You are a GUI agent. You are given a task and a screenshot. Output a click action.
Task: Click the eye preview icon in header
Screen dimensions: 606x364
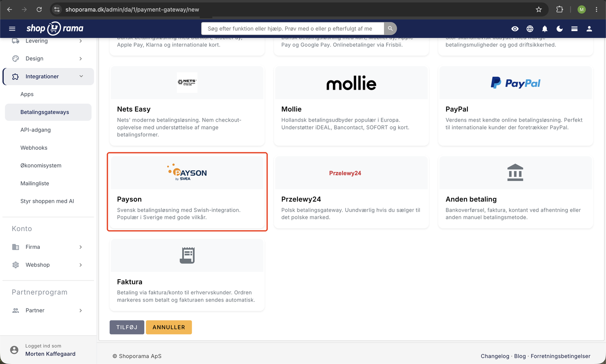tap(515, 29)
